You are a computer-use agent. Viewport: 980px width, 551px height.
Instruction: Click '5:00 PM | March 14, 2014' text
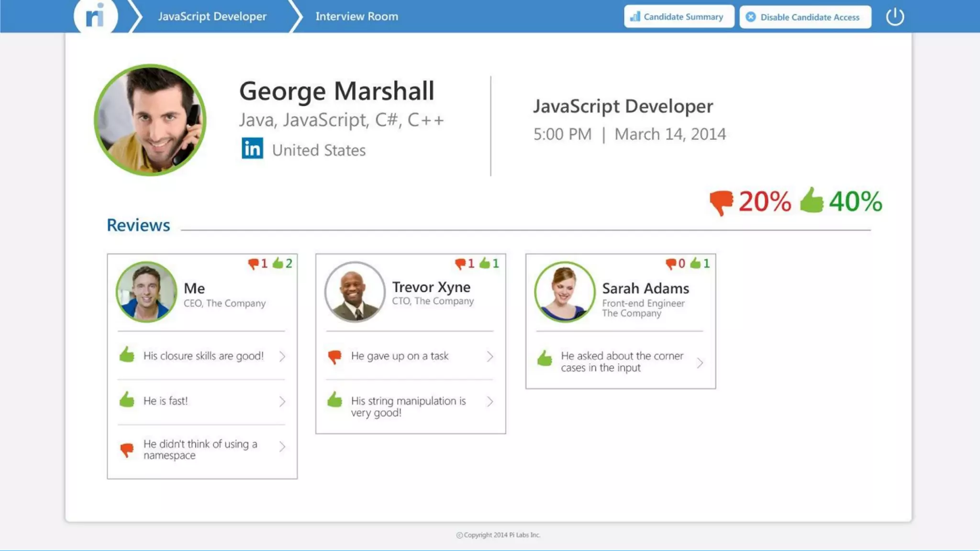[x=629, y=134]
